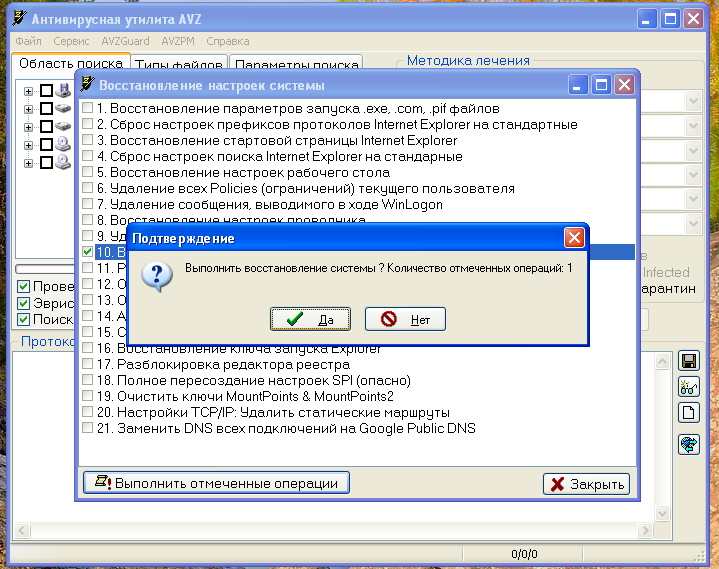Click protocol scroll down arrow

(662, 513)
